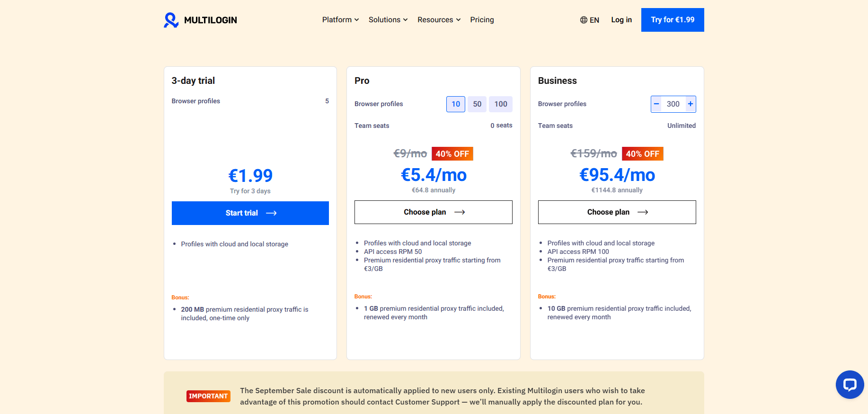
Task: Choose the Business plan
Action: coord(617,212)
